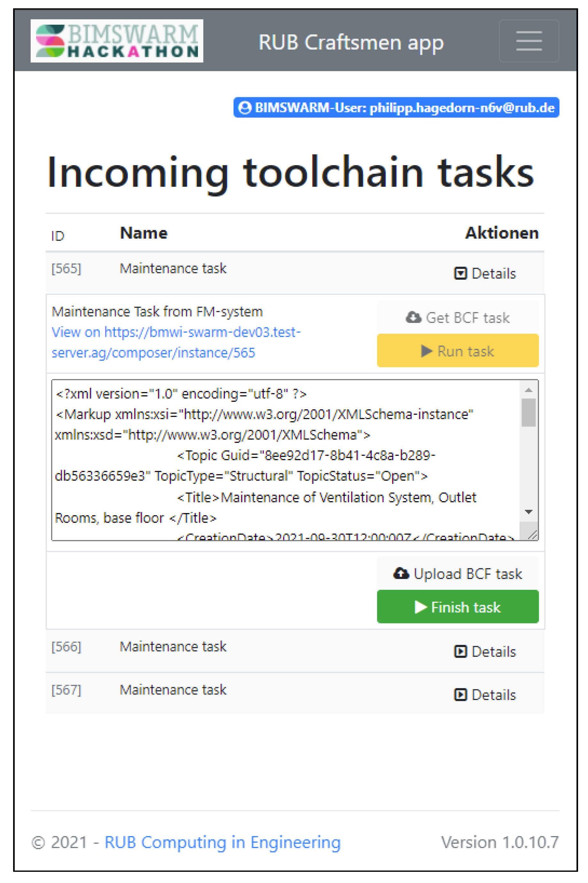The width and height of the screenshot is (588, 883).
Task: Click the cloud download icon on Get BCF task
Action: (413, 317)
